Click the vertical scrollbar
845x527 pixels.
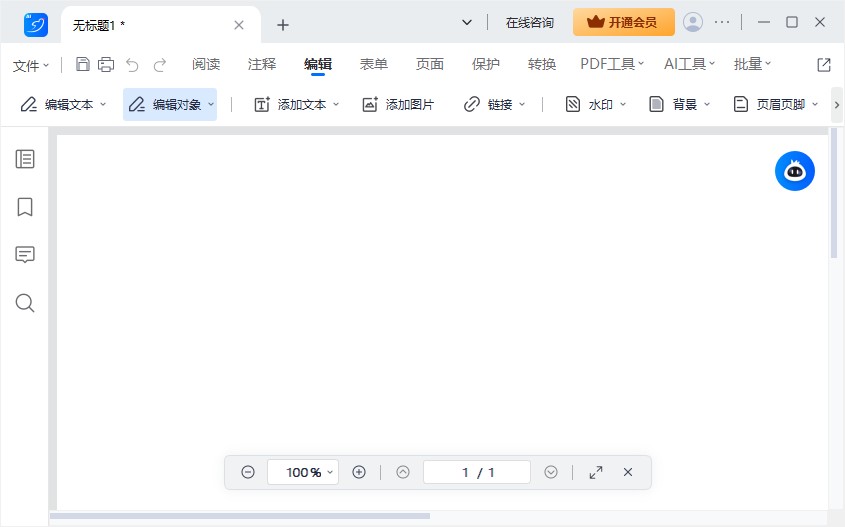[x=834, y=194]
